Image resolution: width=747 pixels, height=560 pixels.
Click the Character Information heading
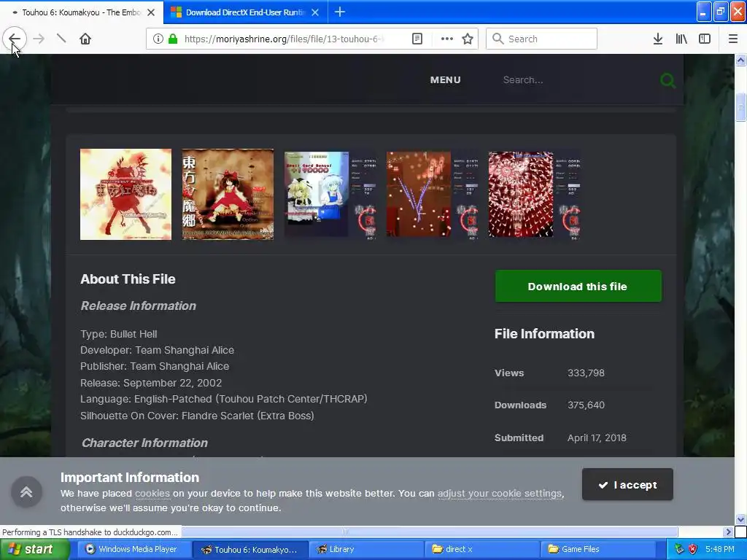coord(144,443)
